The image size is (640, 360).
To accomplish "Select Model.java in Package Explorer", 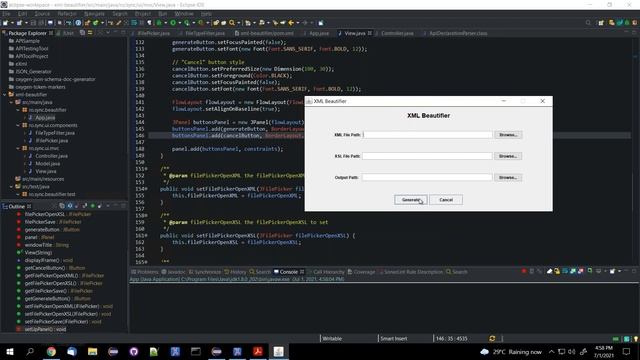I will pos(47,164).
